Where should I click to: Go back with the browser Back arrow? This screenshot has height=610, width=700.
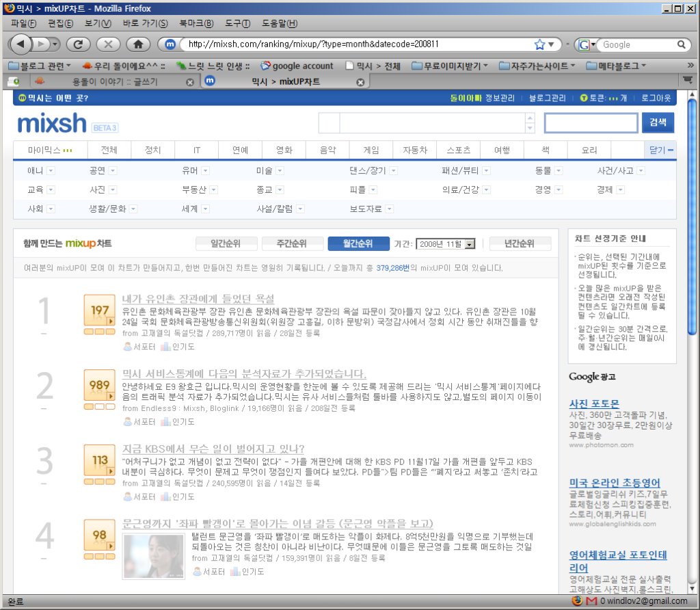point(20,44)
